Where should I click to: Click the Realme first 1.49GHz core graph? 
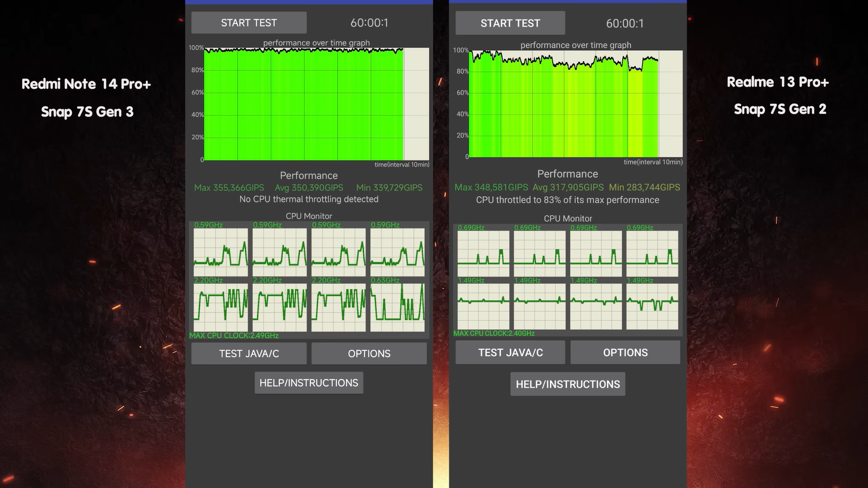point(483,306)
